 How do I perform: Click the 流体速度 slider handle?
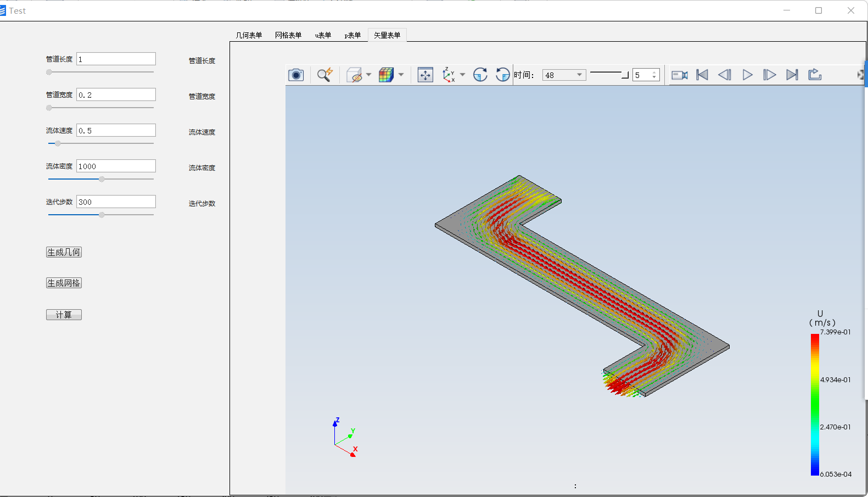[58, 143]
